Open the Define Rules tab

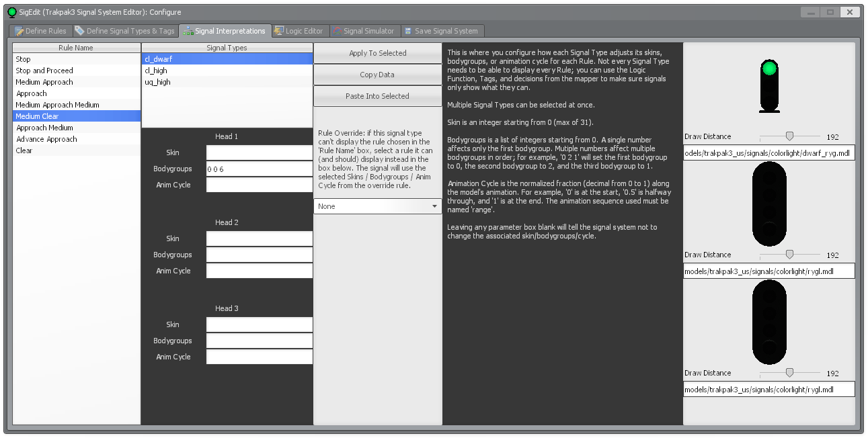[x=41, y=31]
